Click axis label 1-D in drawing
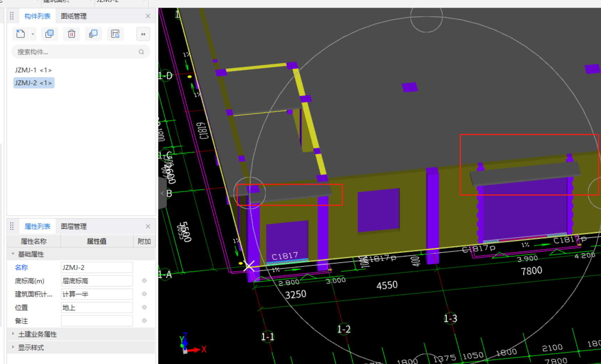Screen dimensions: 601x364 [x=166, y=75]
